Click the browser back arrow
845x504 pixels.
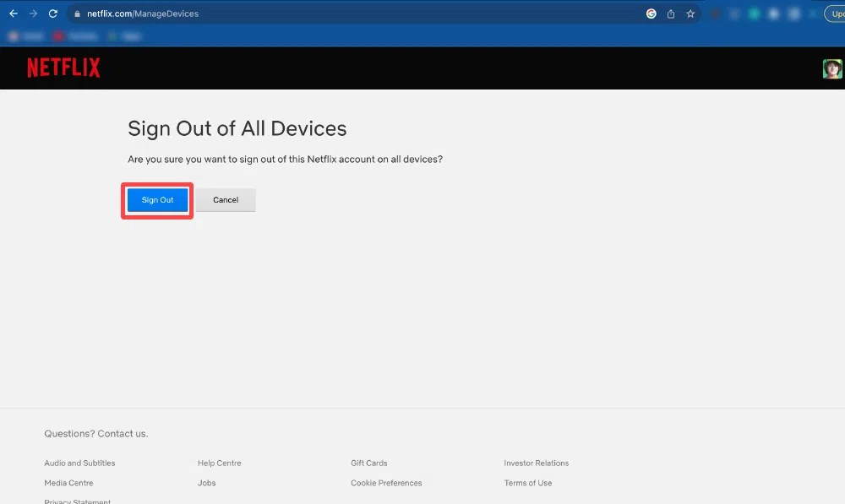pos(13,14)
